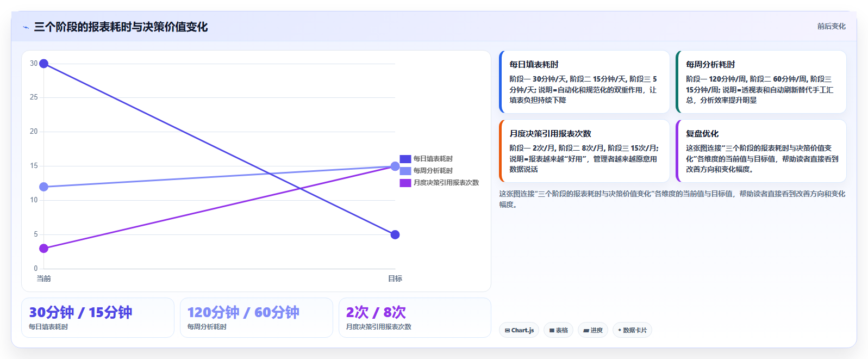Toggle the 每日填表耗时 legend swatch
This screenshot has height=359, width=868.
pyautogui.click(x=405, y=159)
